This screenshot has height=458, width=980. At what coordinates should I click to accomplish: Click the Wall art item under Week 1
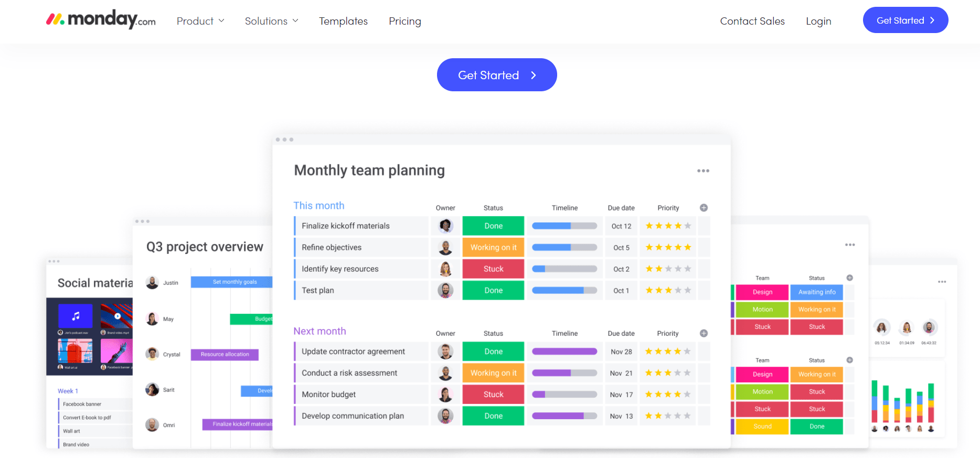[x=95, y=431]
